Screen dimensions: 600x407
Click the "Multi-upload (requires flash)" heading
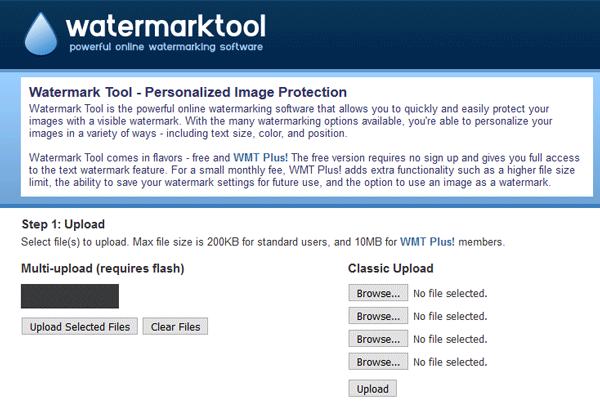103,268
